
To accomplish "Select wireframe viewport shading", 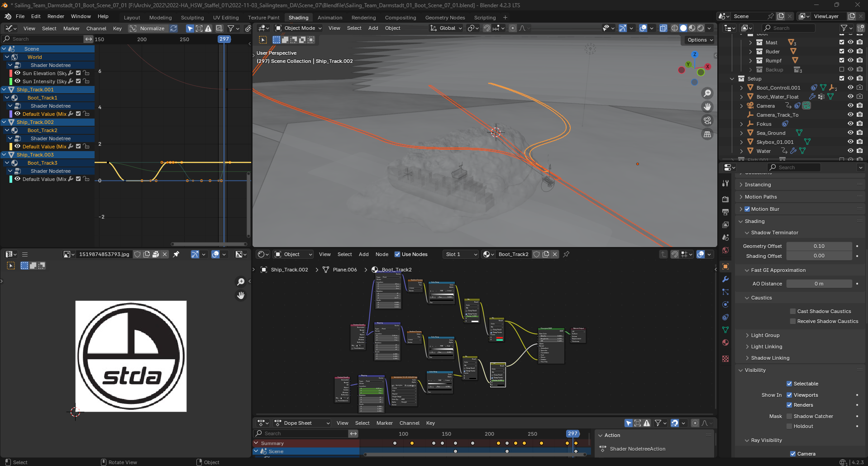I will pos(674,28).
